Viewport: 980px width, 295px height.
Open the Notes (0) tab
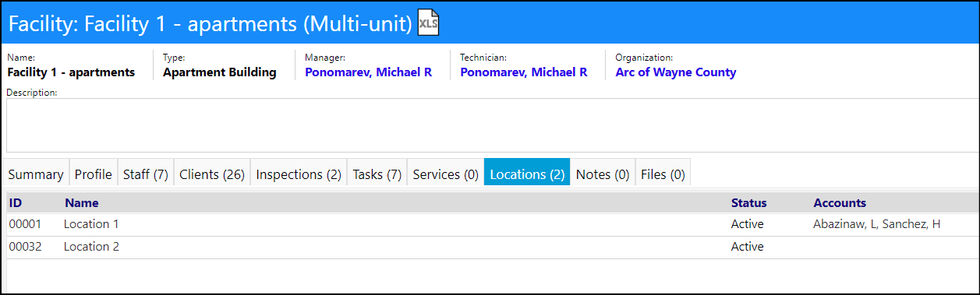(603, 174)
